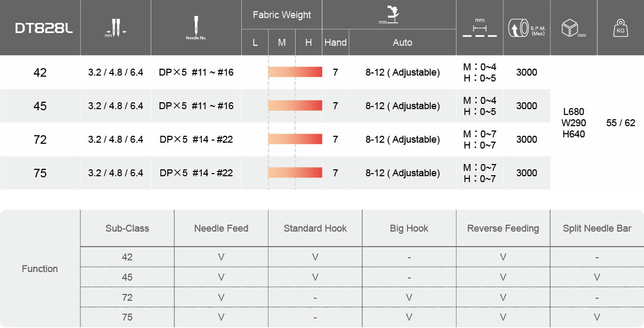Select the Auto column header
Viewport: 644px width, 328px height.
tap(402, 43)
